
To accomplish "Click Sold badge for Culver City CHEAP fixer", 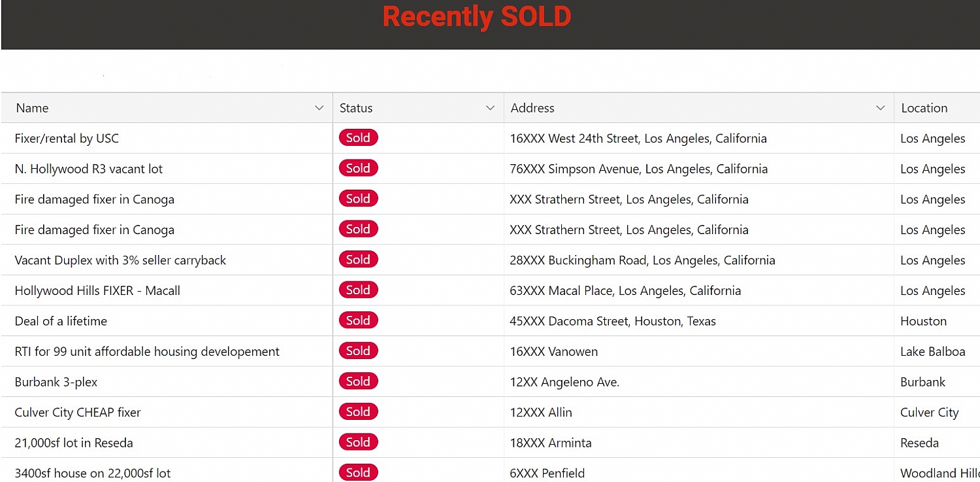I will [358, 412].
